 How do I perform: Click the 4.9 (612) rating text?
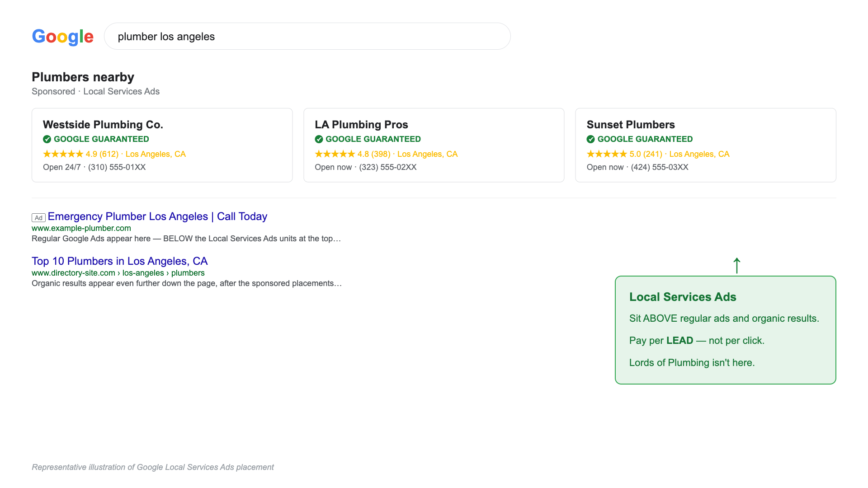(x=102, y=154)
